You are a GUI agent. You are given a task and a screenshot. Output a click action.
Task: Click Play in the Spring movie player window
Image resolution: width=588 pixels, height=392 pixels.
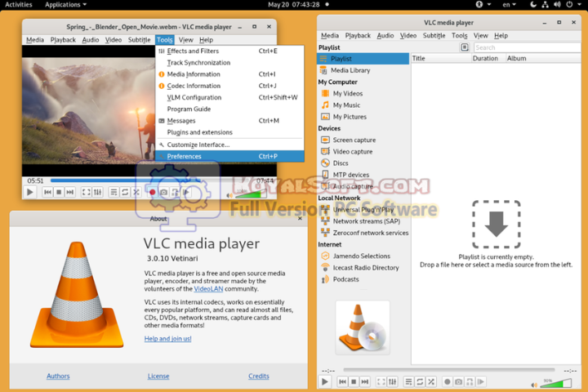click(x=29, y=193)
